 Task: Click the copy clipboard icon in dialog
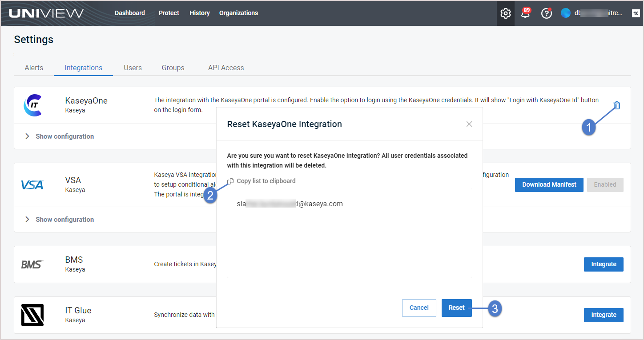click(x=230, y=181)
